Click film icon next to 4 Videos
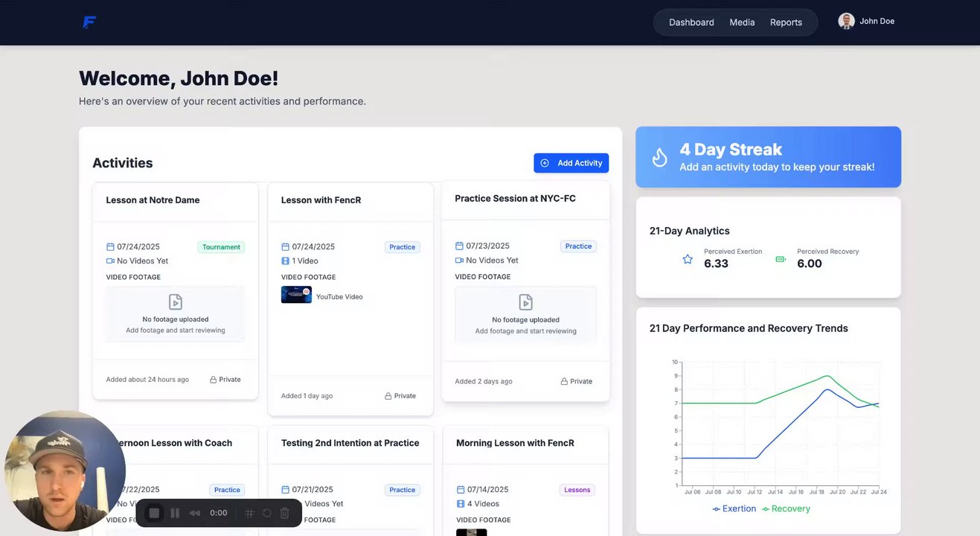Image resolution: width=980 pixels, height=536 pixels. [460, 504]
